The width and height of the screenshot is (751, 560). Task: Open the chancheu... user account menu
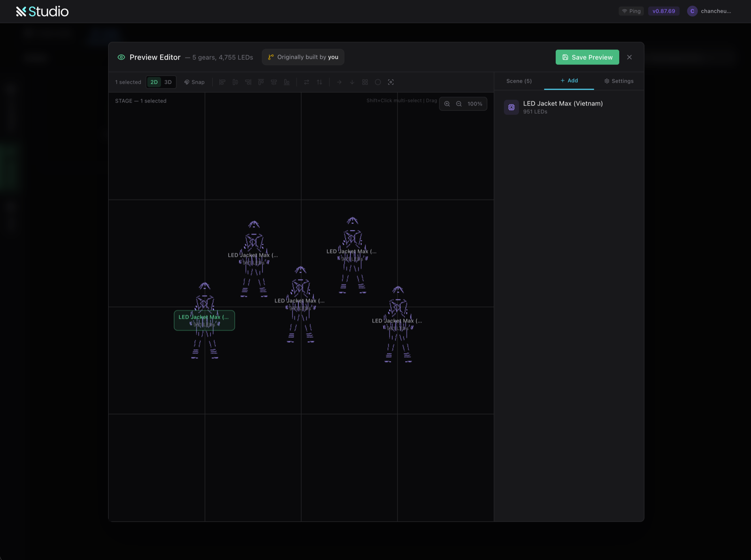tap(709, 11)
